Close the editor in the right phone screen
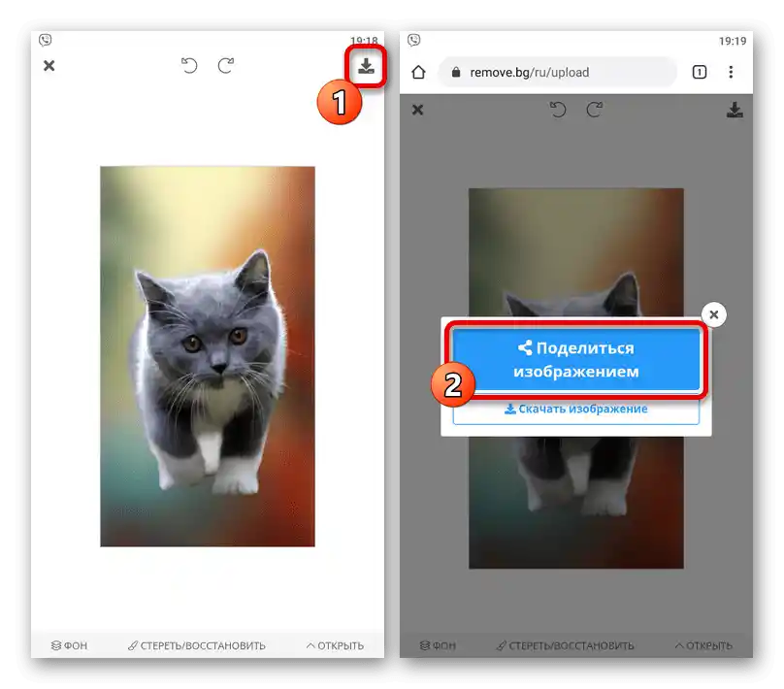 [x=417, y=110]
